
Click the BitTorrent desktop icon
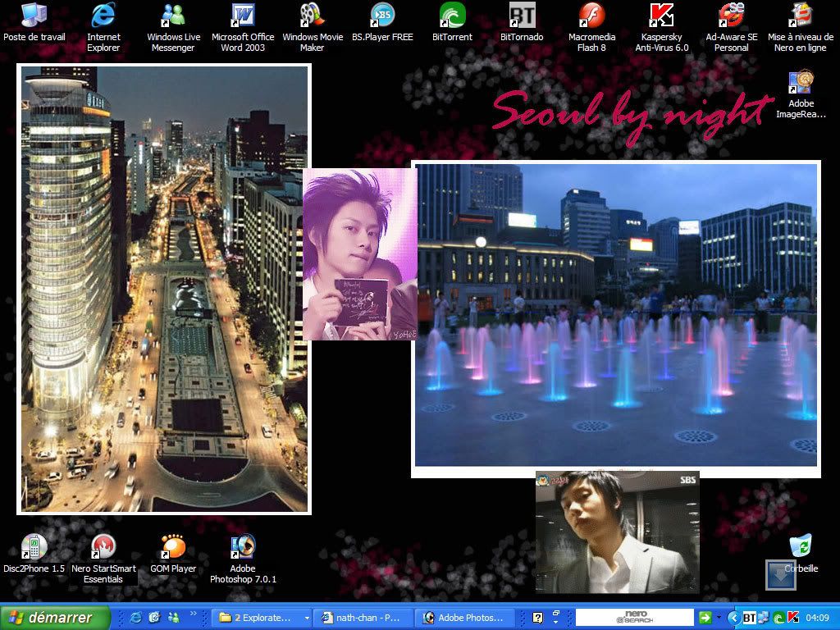(x=452, y=22)
